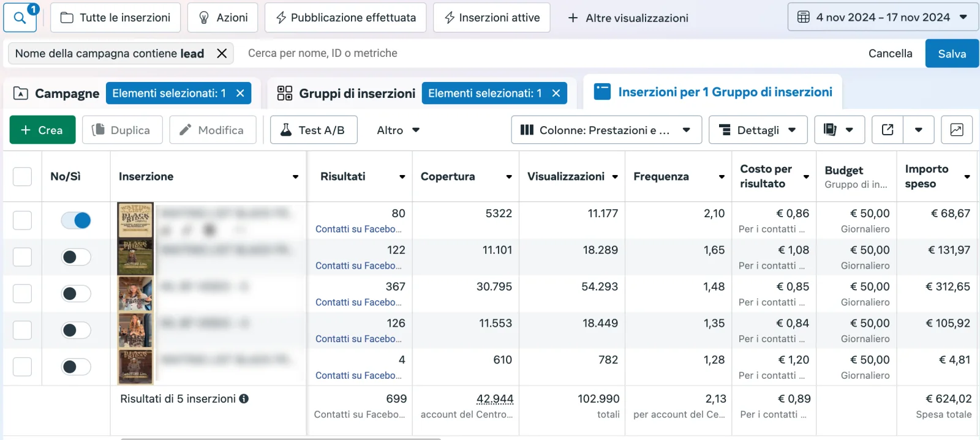Click the info icon beside Risultati di 5 inserzioni
980x440 pixels.
[x=244, y=399]
